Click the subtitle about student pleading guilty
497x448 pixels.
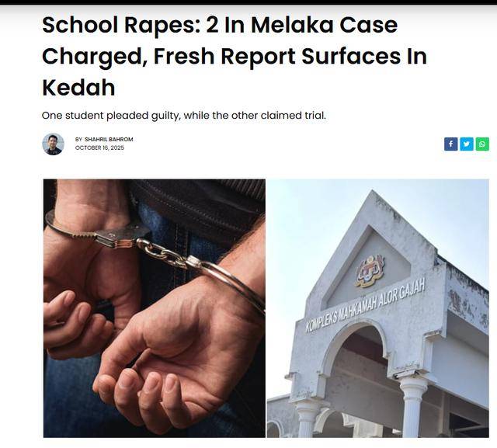[x=184, y=116]
